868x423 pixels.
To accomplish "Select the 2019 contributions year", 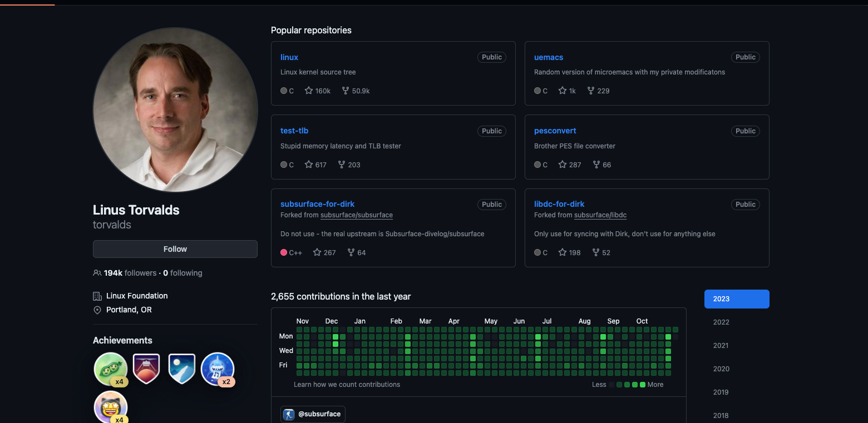I will pyautogui.click(x=721, y=392).
